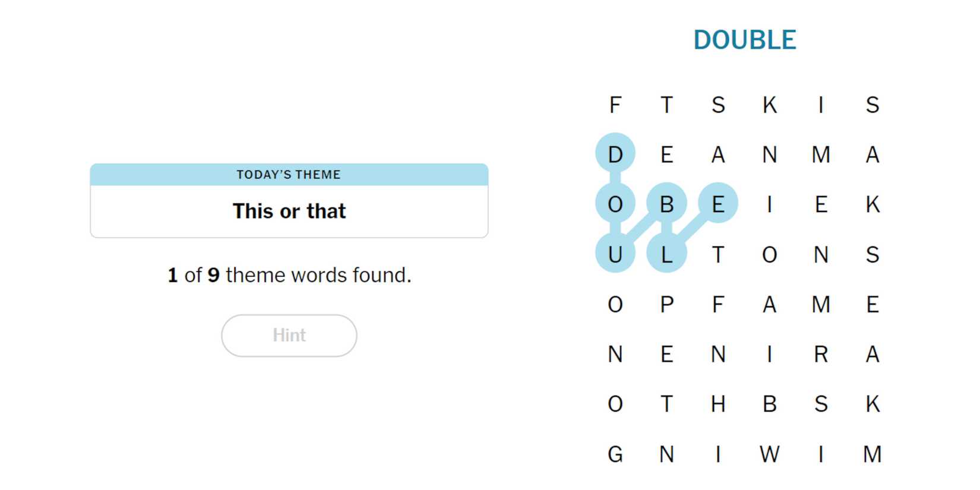The image size is (980, 490).
Task: Select the highlighted letter E
Action: point(718,204)
